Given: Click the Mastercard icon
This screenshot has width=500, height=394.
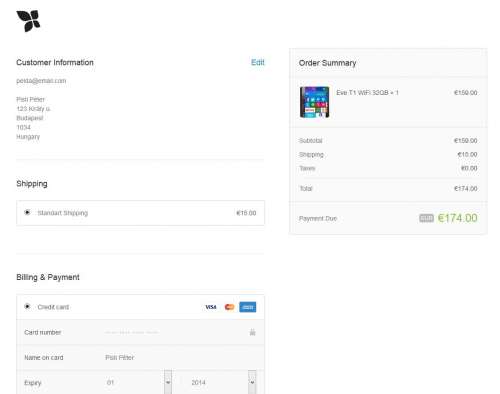Looking at the screenshot, I should [229, 307].
